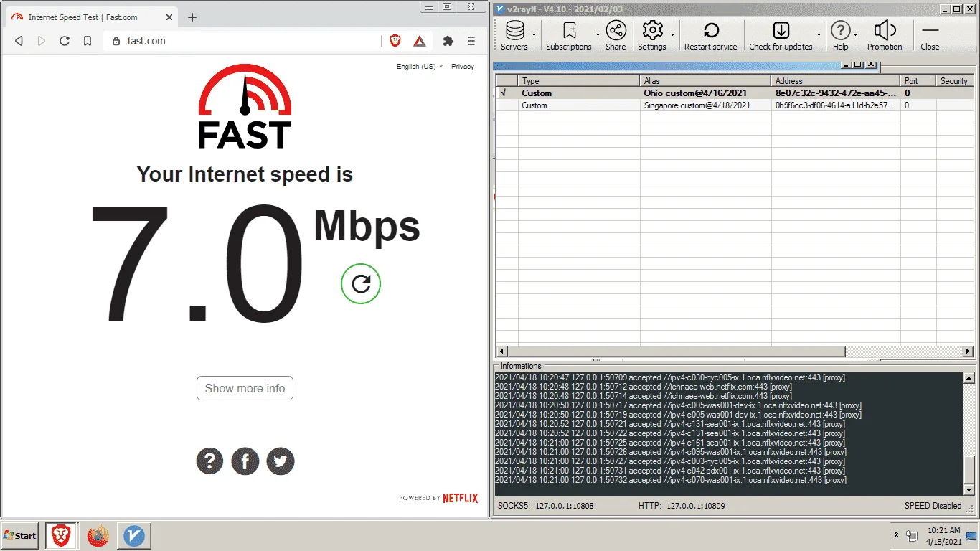980x551 pixels.
Task: Click the active checkmark cell for Ohio server
Action: [507, 93]
